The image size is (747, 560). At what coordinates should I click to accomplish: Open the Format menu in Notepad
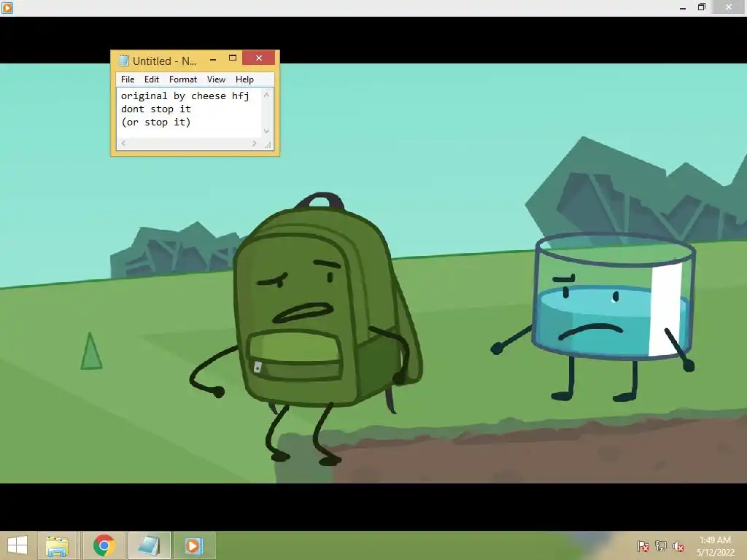[183, 79]
